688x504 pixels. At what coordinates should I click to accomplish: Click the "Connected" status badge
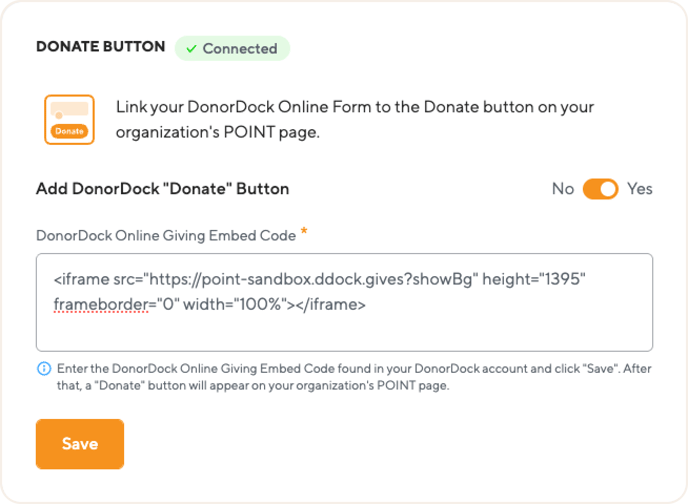[232, 48]
